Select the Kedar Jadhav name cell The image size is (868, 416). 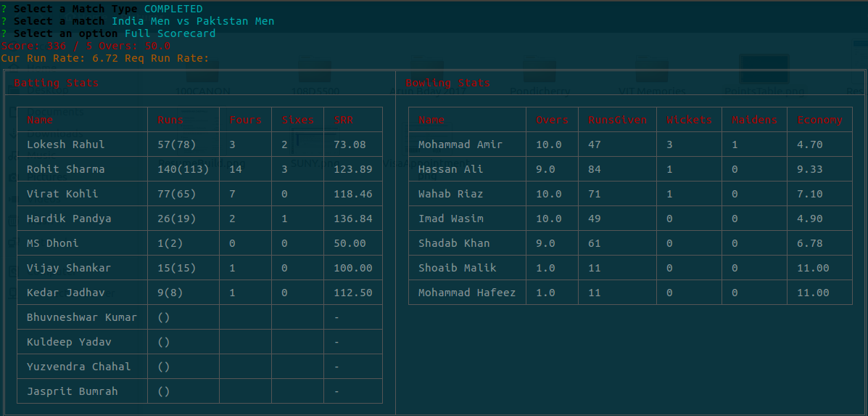[x=66, y=293]
